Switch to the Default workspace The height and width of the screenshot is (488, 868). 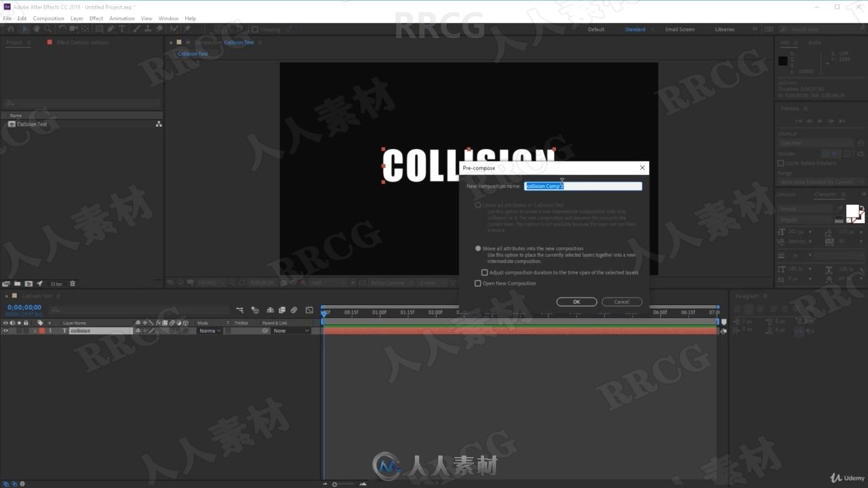(x=596, y=29)
